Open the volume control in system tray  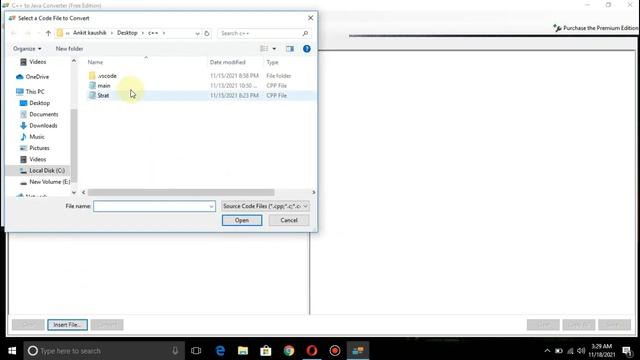pos(581,351)
